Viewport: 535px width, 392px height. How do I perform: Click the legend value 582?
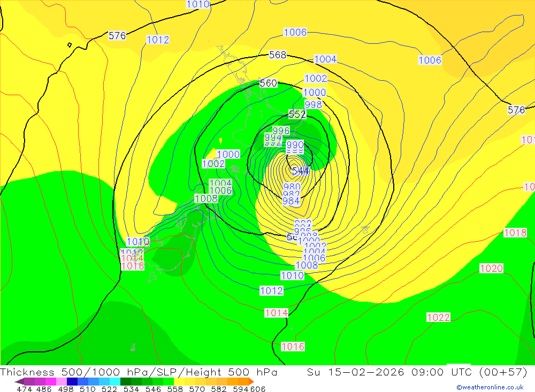219,389
